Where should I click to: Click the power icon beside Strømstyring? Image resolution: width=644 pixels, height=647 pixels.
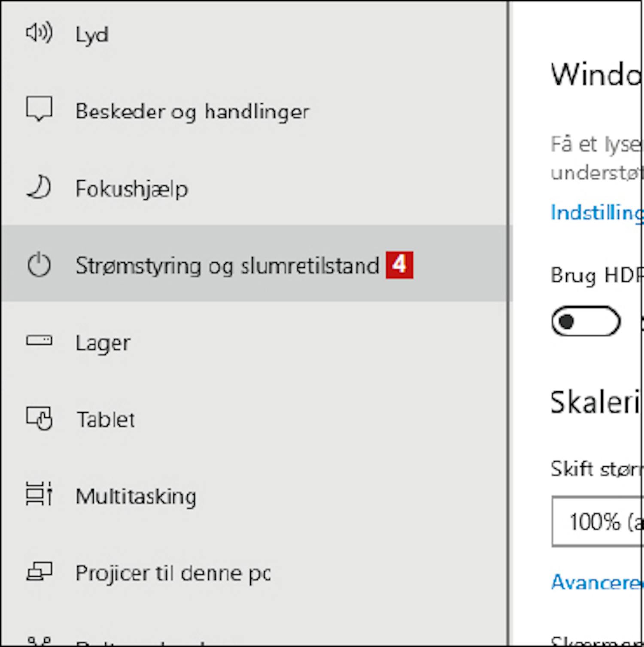click(39, 265)
